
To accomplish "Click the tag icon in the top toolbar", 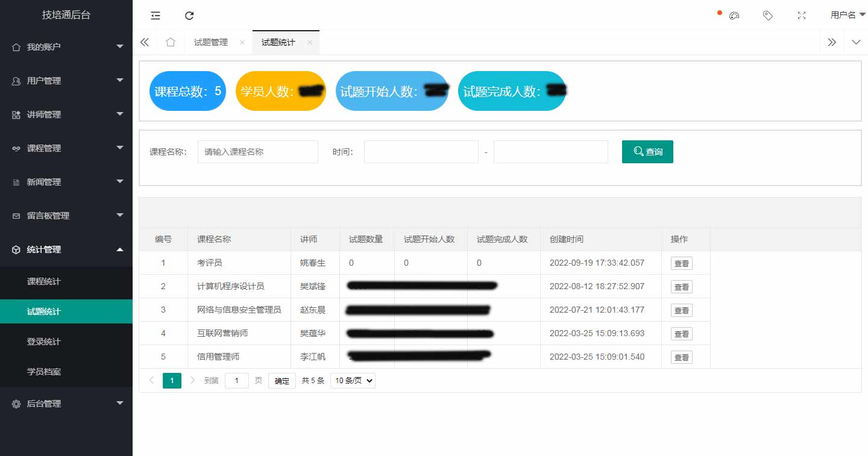I will coord(767,15).
